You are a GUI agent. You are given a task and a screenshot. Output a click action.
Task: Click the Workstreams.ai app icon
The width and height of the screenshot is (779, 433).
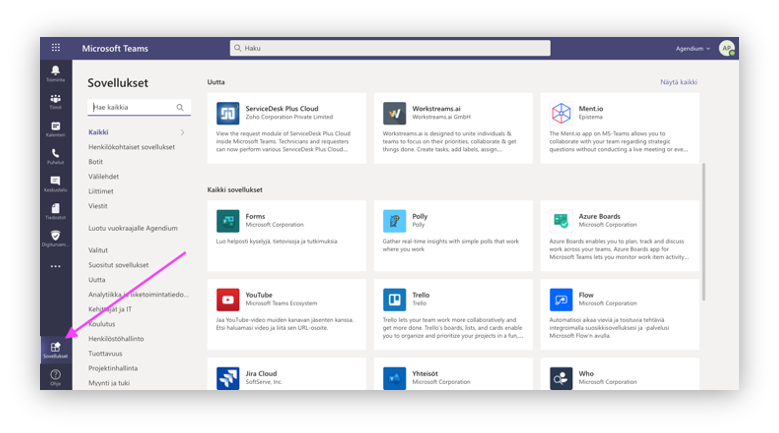pos(394,113)
